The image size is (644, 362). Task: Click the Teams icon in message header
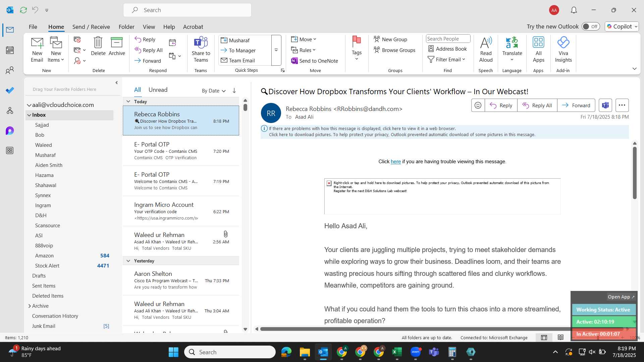pos(605,105)
